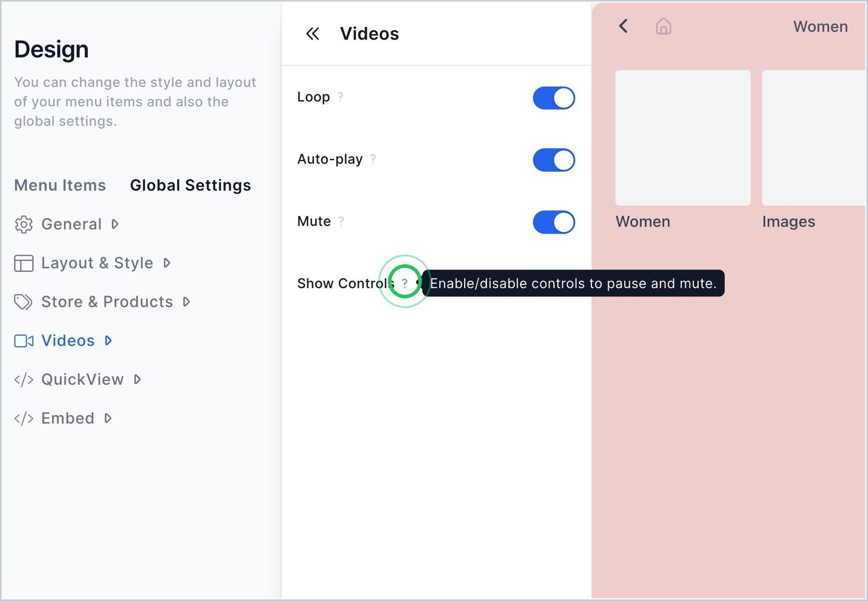Select the Videos settings item
Image resolution: width=868 pixels, height=601 pixels.
(63, 340)
